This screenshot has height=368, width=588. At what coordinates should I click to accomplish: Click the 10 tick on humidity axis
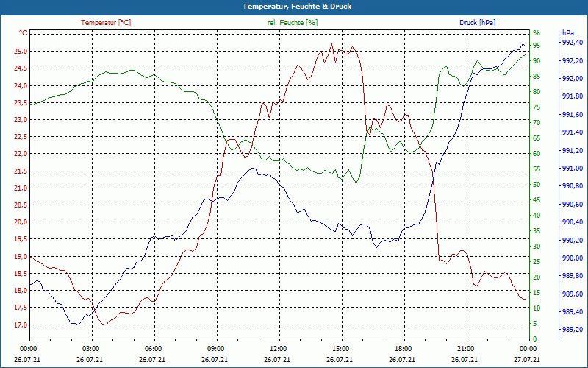click(537, 308)
